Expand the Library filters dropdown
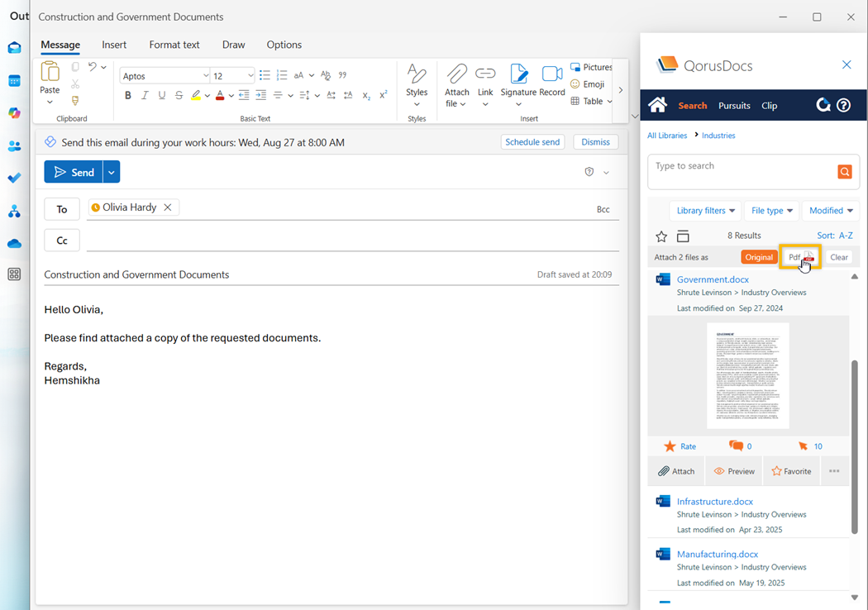Image resolution: width=868 pixels, height=610 pixels. pyautogui.click(x=705, y=211)
